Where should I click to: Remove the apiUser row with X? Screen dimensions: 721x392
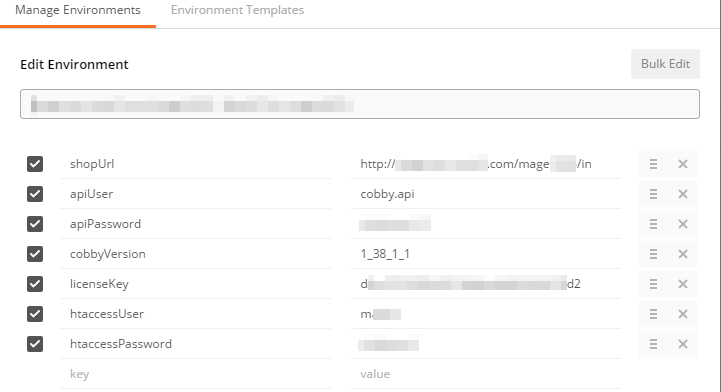683,194
